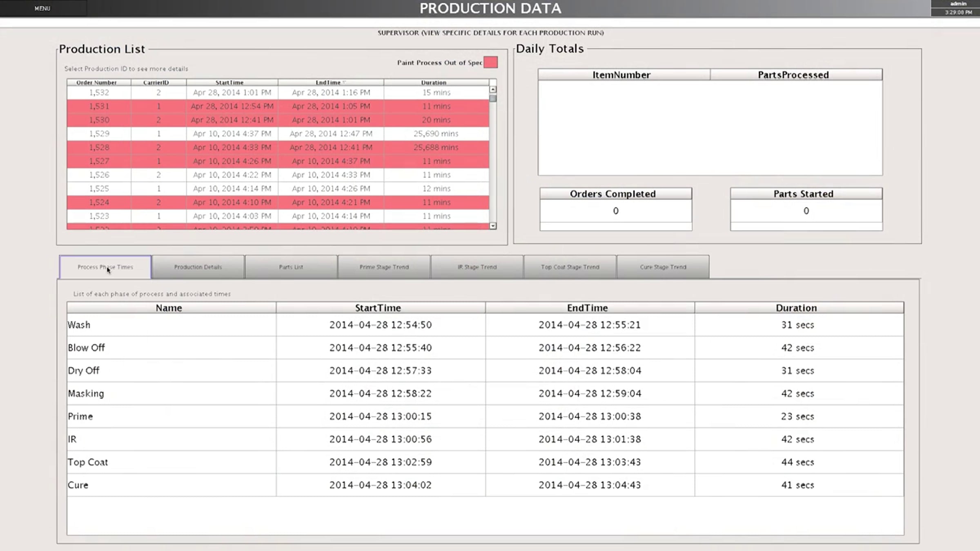
Task: Open IR Stage Trend tab
Action: coord(477,267)
